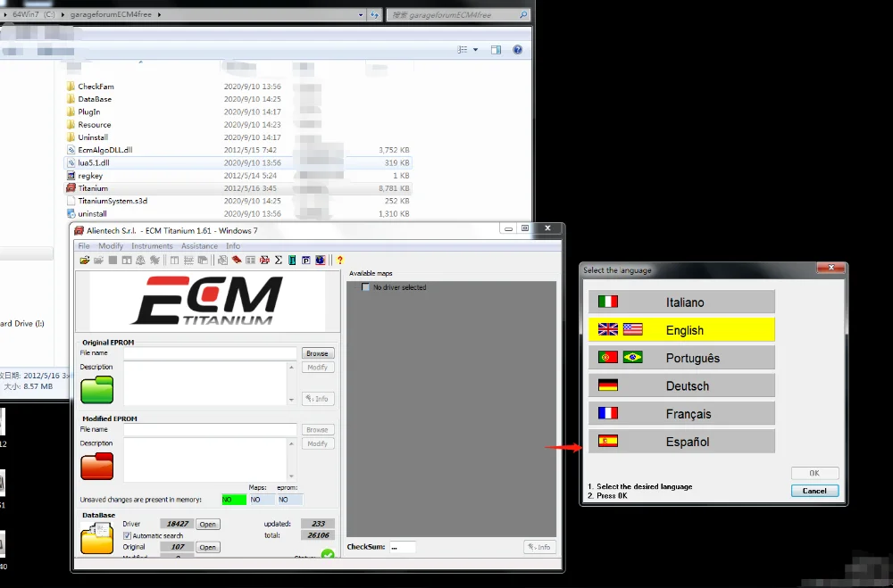Click the grayed-out folder icon beside open icon
Screen dimensions: 893x588
tap(98, 261)
